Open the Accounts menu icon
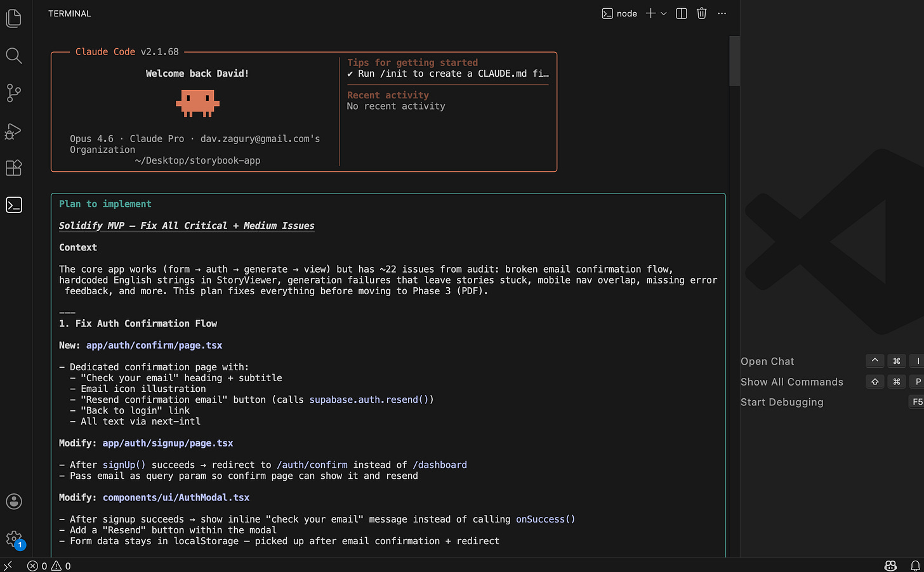 (13, 502)
